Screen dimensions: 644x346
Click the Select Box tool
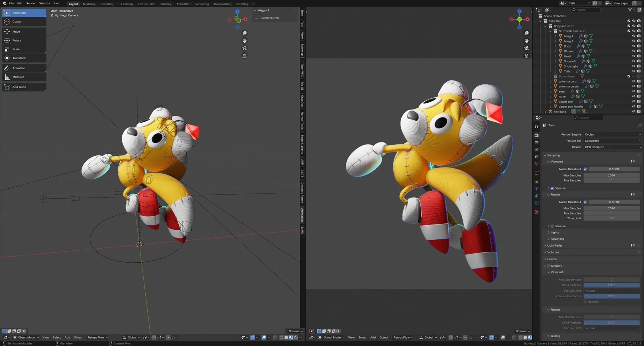click(x=24, y=13)
